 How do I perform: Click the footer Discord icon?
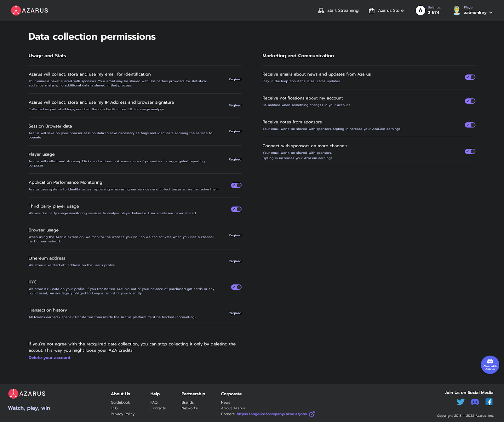pos(475,402)
